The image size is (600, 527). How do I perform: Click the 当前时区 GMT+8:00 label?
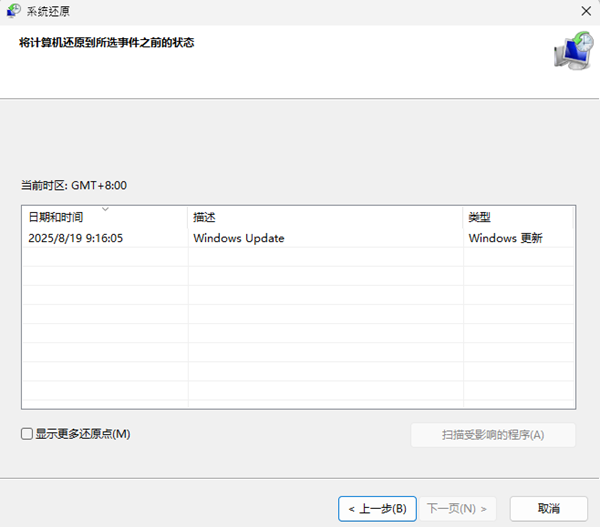tap(74, 185)
